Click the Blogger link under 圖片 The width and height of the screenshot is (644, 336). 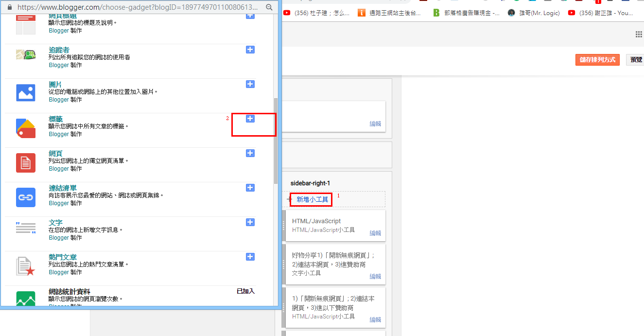pos(59,99)
